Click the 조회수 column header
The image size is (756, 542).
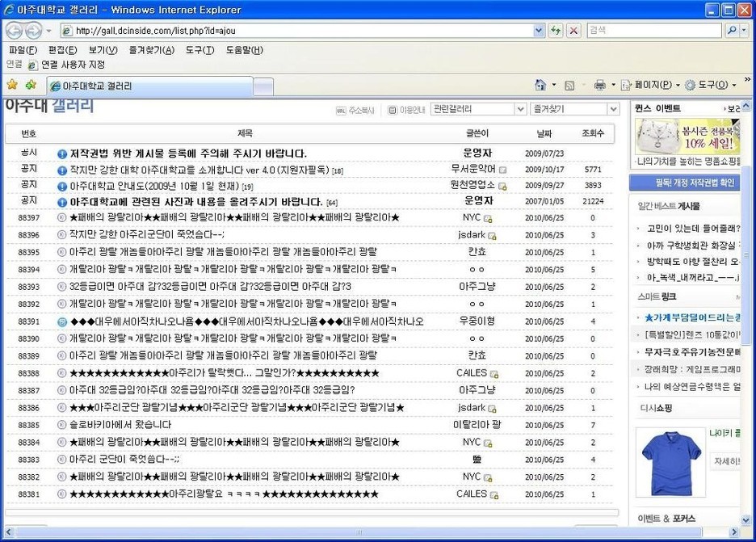[x=593, y=133]
